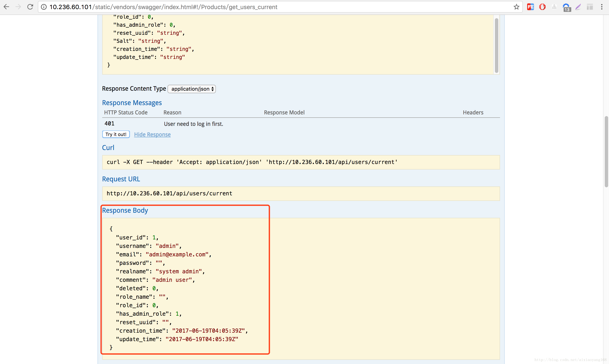Click the "email": "admin@example.com" line
Screen dimensions: 609x364
point(163,255)
